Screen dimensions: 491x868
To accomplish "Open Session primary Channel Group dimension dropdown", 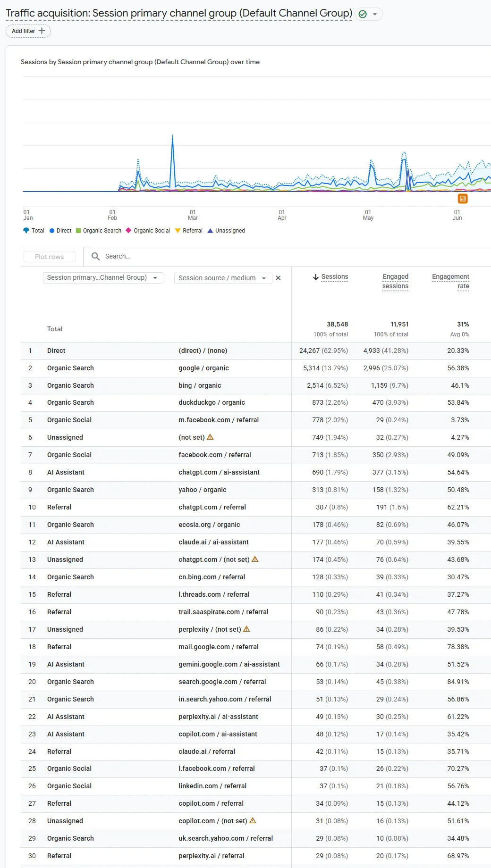I will pyautogui.click(x=103, y=278).
